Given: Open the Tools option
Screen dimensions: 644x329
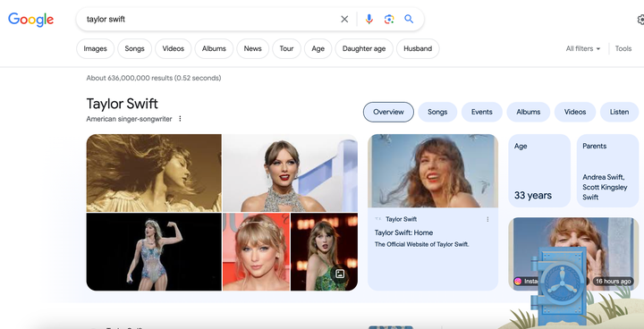Looking at the screenshot, I should click(623, 48).
